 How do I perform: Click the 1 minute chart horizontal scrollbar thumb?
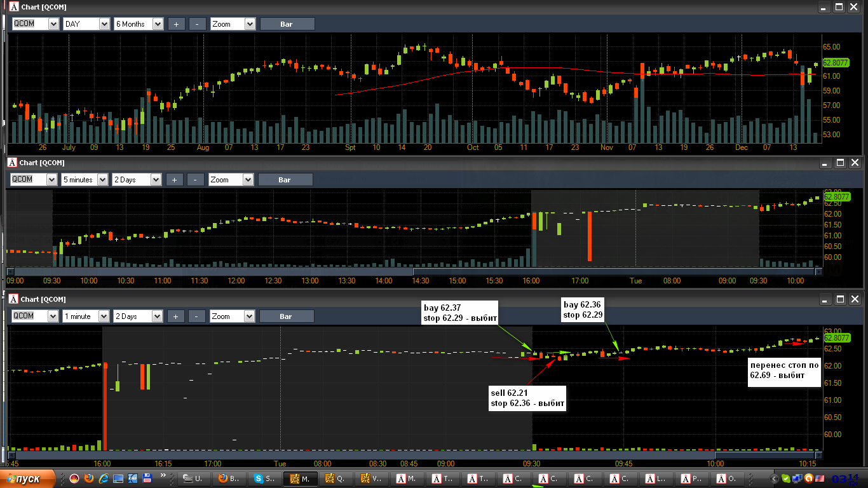click(765, 455)
